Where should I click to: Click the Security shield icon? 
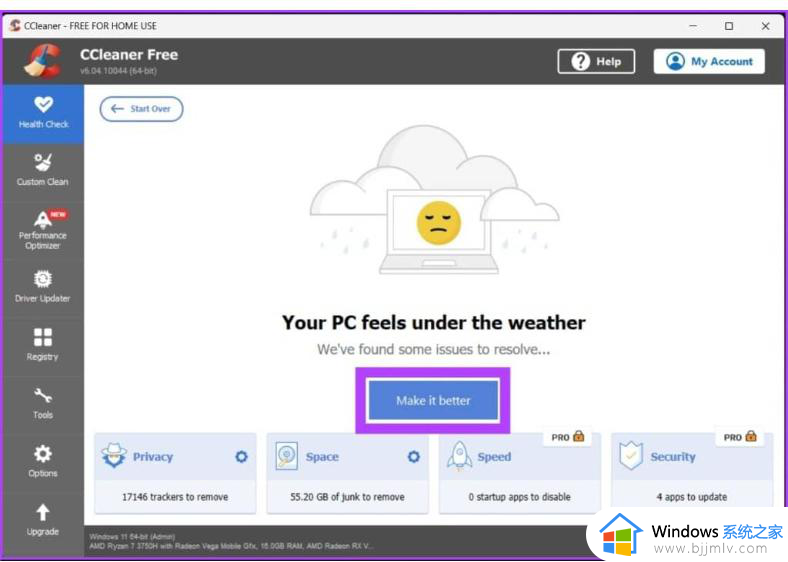coord(631,455)
